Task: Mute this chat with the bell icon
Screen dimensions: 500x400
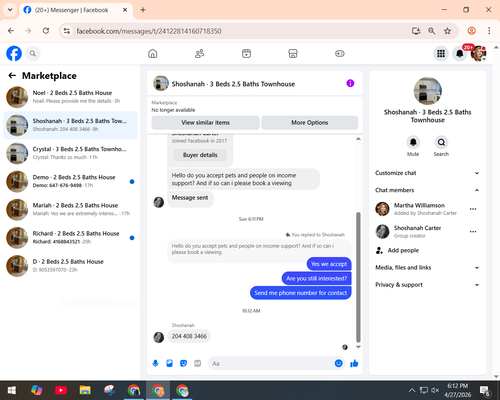Action: point(413,142)
